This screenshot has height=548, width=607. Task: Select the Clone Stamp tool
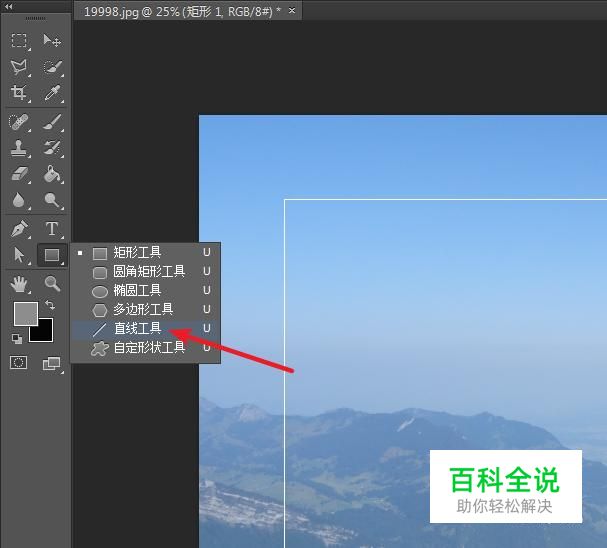click(x=19, y=148)
